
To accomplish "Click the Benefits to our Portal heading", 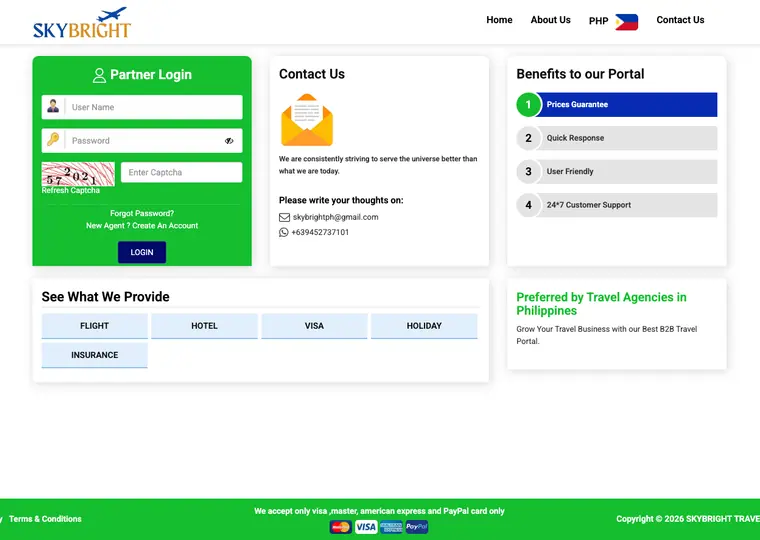I will [x=580, y=74].
